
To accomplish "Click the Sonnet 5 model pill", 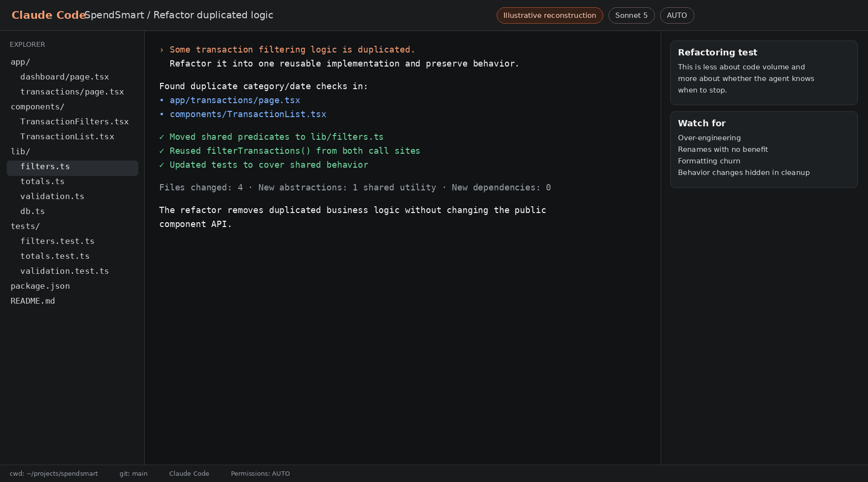I will coord(631,15).
